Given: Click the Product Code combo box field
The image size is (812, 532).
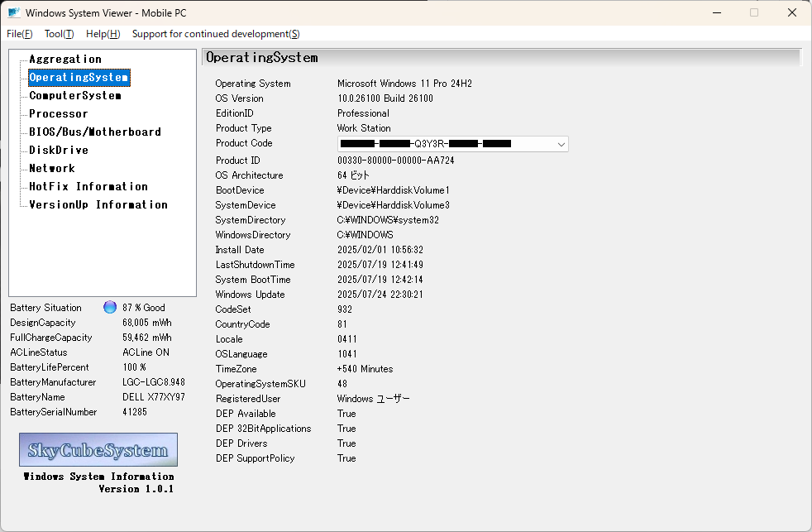Looking at the screenshot, I should tap(452, 144).
